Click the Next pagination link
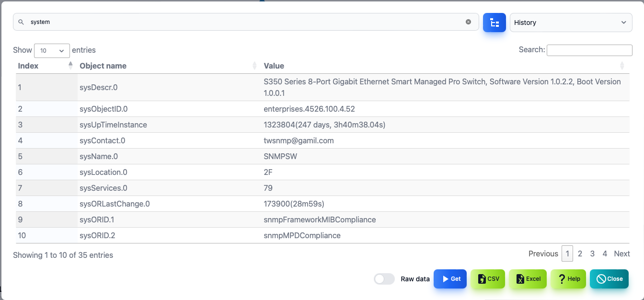The image size is (644, 300). (622, 254)
